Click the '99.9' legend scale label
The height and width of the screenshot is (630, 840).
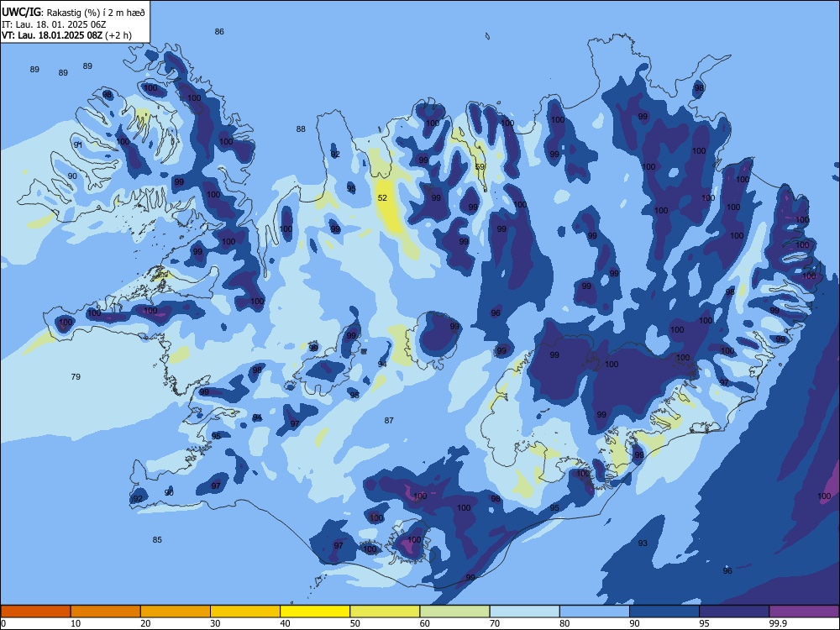coord(778,623)
